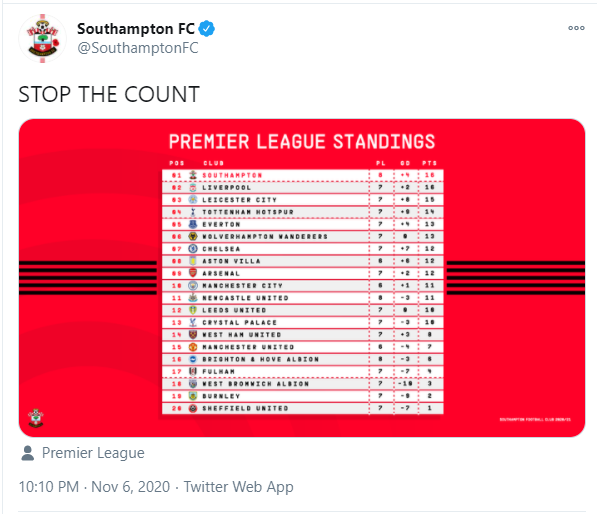
Task: Click the blue verified badge
Action: (207, 29)
